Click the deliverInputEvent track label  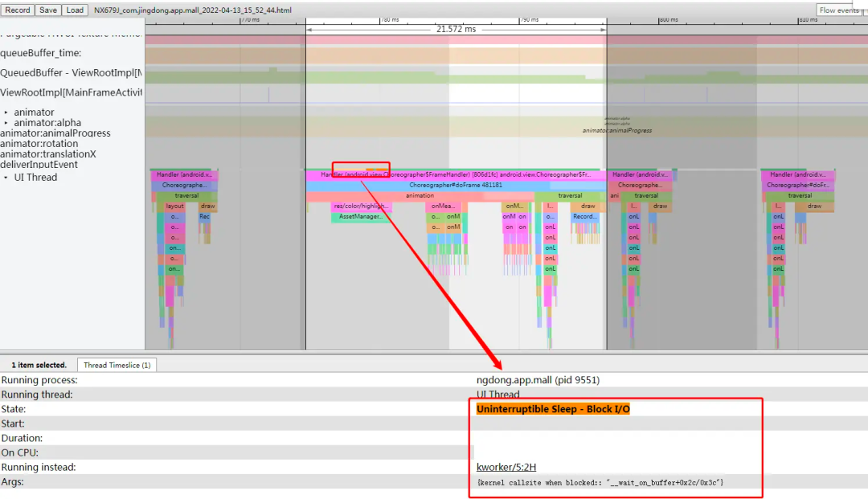click(39, 165)
